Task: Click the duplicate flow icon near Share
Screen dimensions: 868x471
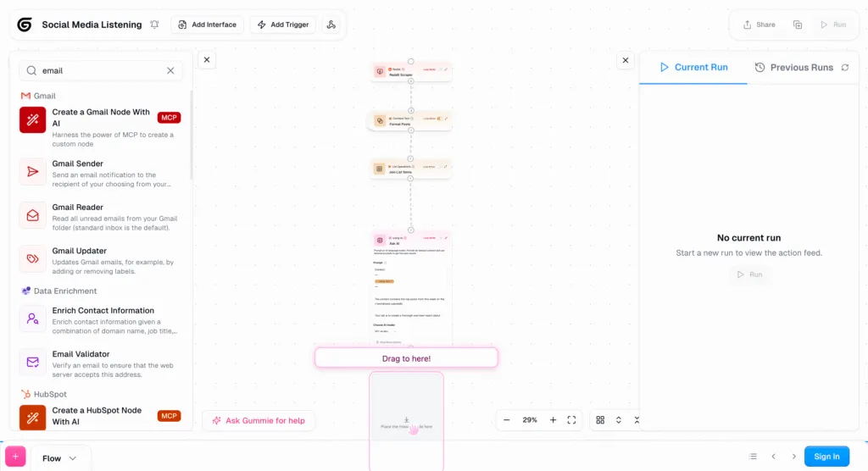Action: click(797, 25)
